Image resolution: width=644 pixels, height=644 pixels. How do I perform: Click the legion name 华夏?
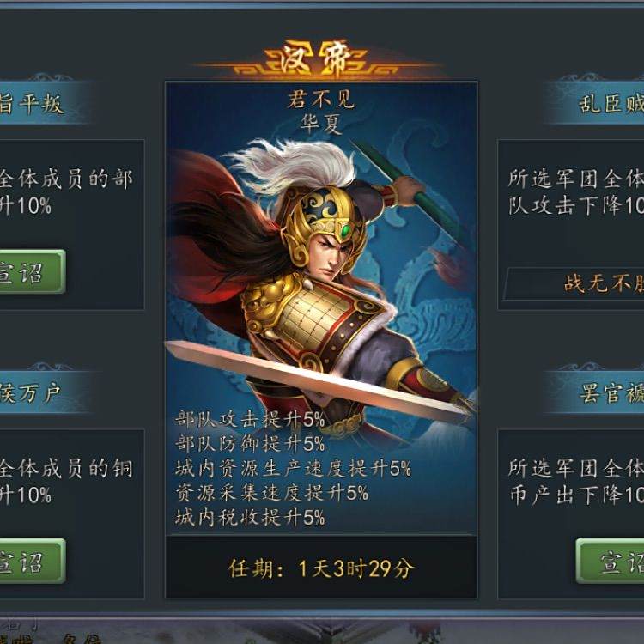tap(321, 123)
